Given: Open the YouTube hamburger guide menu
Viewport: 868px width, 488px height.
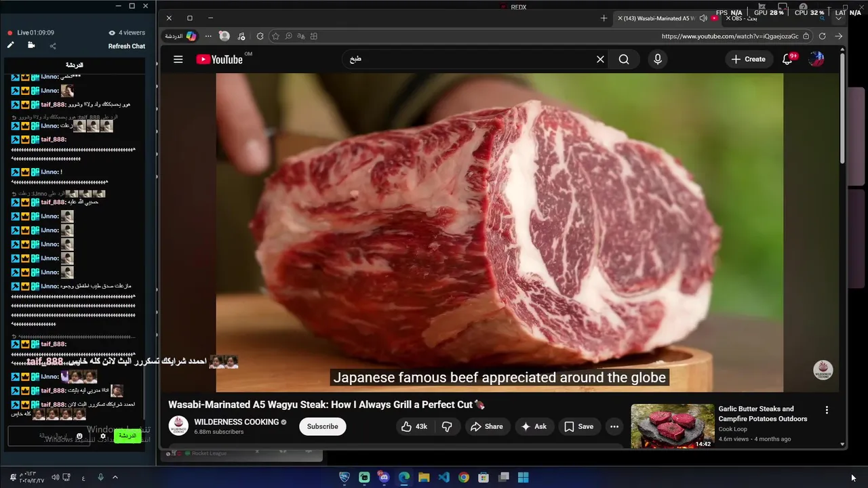Looking at the screenshot, I should tap(178, 59).
